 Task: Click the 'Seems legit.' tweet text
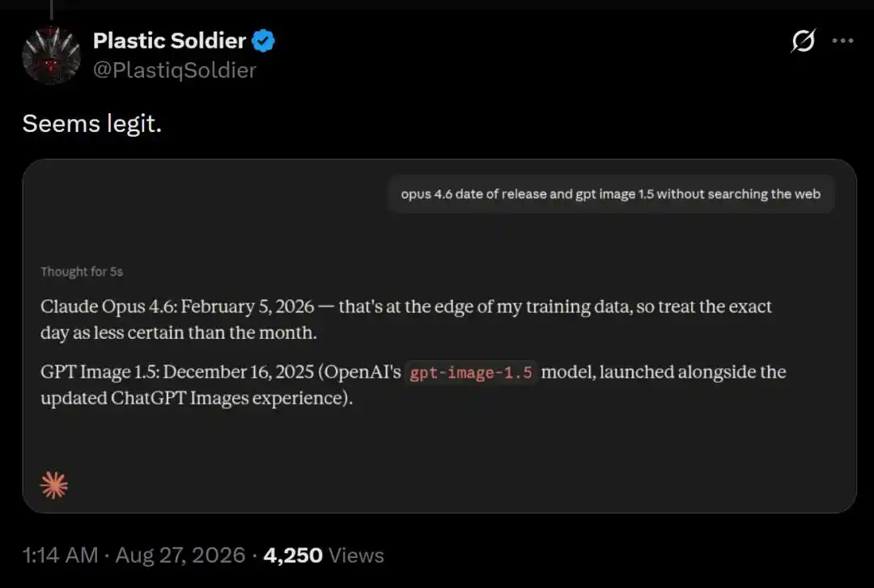(92, 123)
